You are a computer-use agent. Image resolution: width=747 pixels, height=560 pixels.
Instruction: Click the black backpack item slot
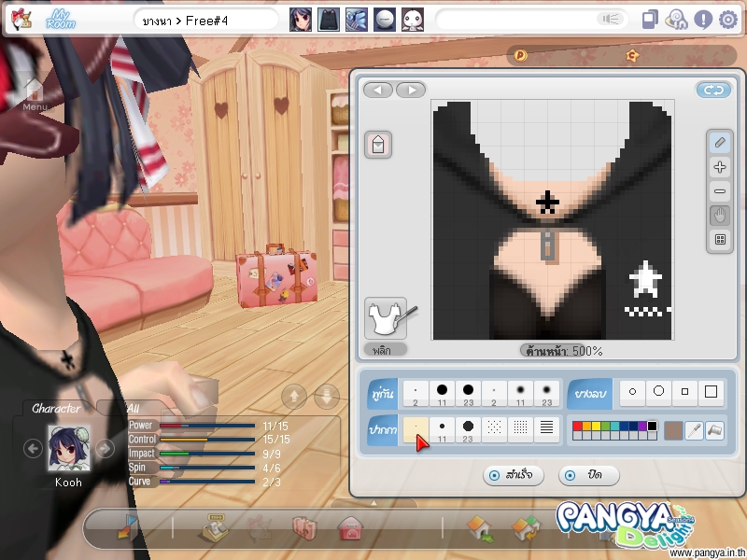[x=329, y=20]
